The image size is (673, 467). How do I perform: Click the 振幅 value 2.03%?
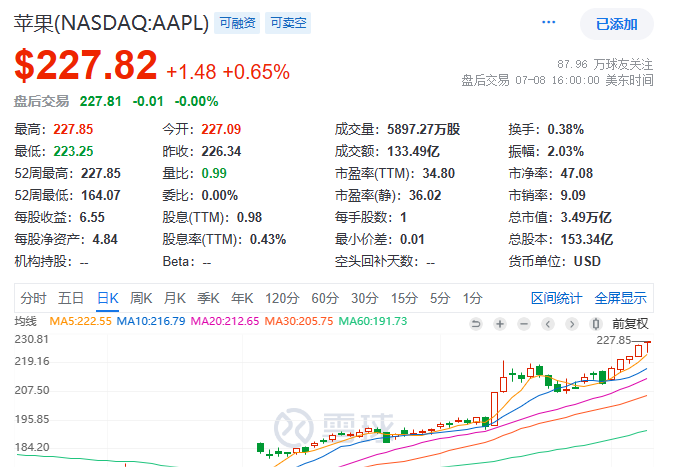(x=566, y=151)
